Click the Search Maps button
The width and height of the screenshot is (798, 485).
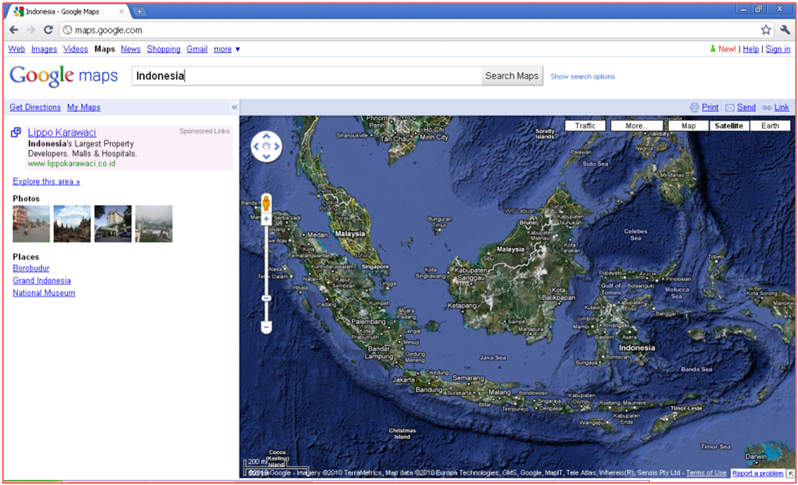tap(512, 76)
